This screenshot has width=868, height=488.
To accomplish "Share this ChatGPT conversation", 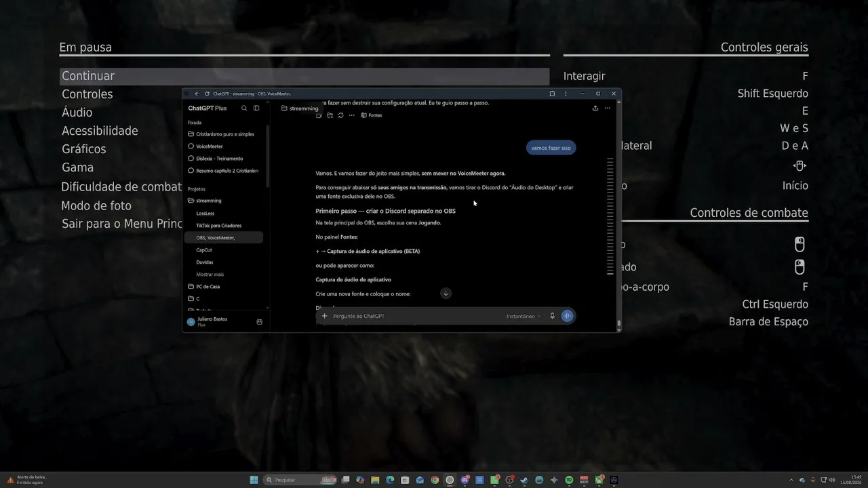I will 595,108.
